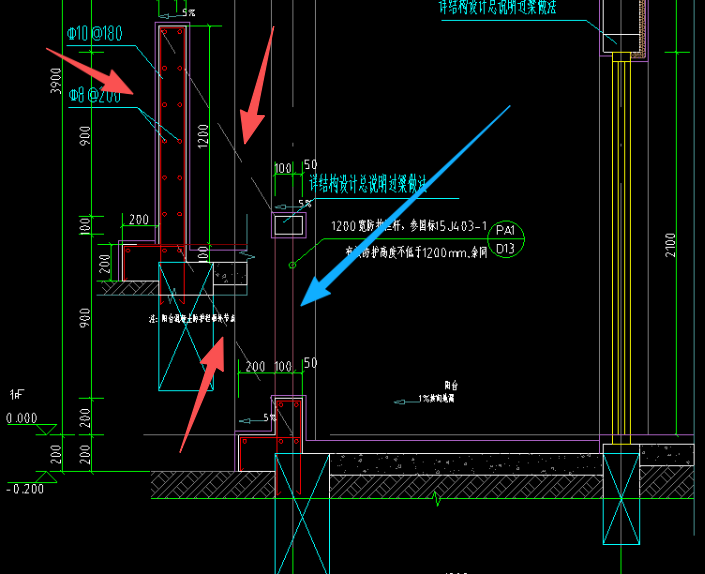Image resolution: width=705 pixels, height=574 pixels.
Task: Select the 1F floor label
Action: point(17,395)
